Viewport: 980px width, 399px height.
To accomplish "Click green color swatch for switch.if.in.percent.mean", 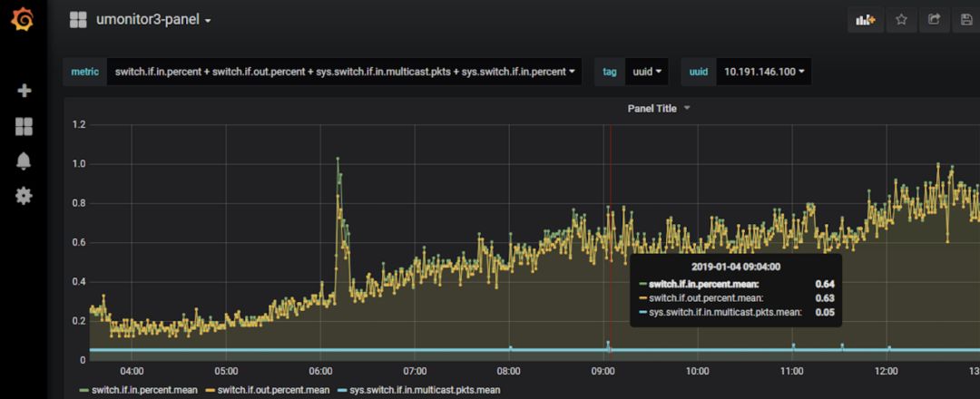I will click(x=84, y=391).
